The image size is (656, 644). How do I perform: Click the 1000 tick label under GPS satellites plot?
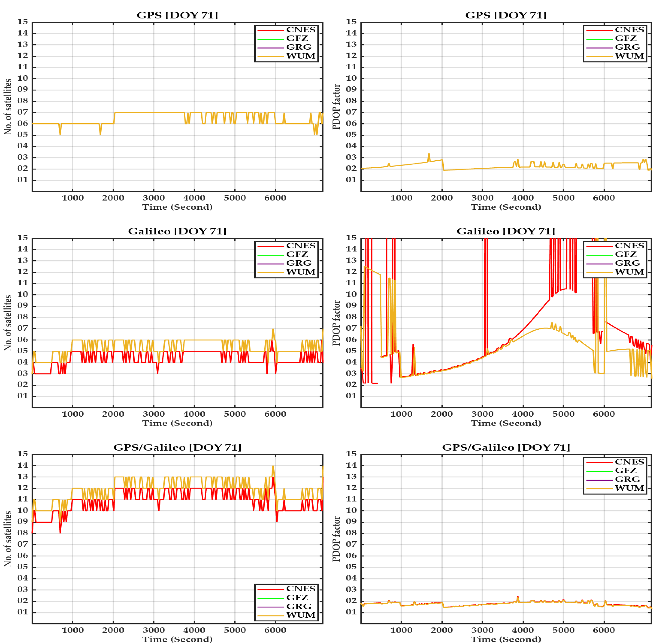[73, 198]
